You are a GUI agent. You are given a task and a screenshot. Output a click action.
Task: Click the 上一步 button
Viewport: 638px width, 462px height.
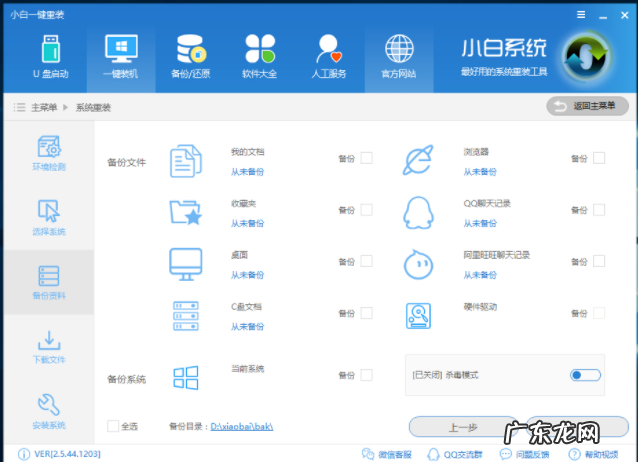coord(463,427)
